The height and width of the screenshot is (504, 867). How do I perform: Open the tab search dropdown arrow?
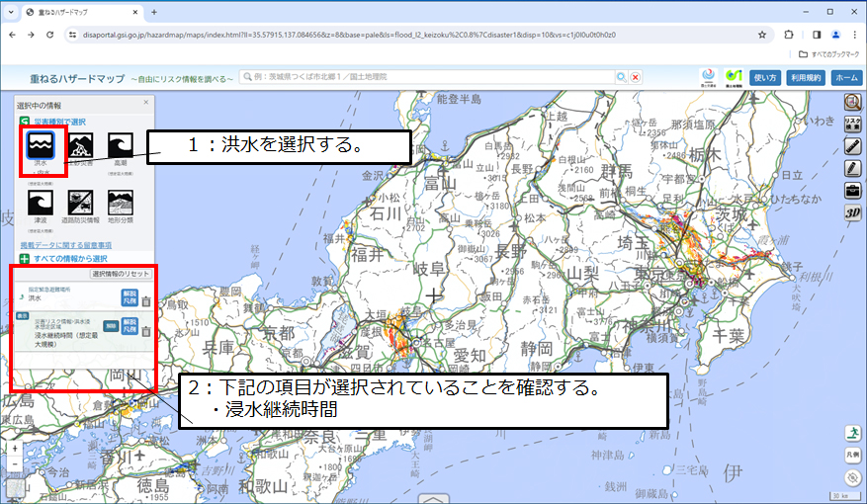[11, 12]
